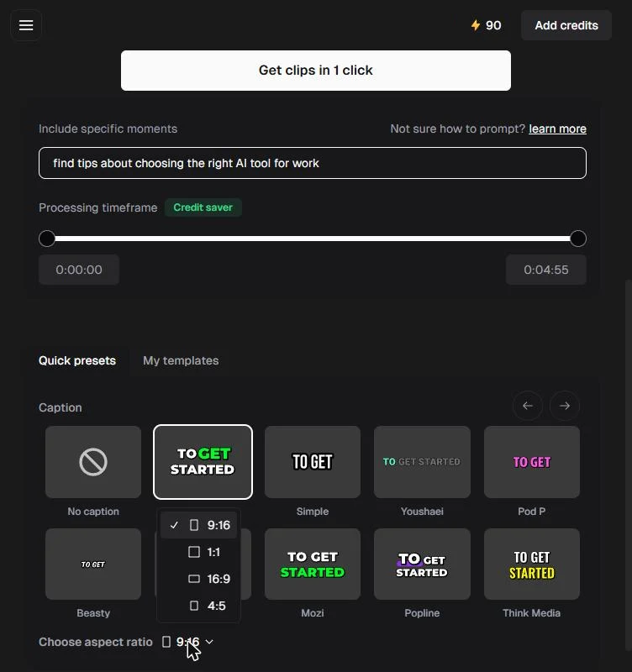Click the timeframe slider track

point(313,239)
